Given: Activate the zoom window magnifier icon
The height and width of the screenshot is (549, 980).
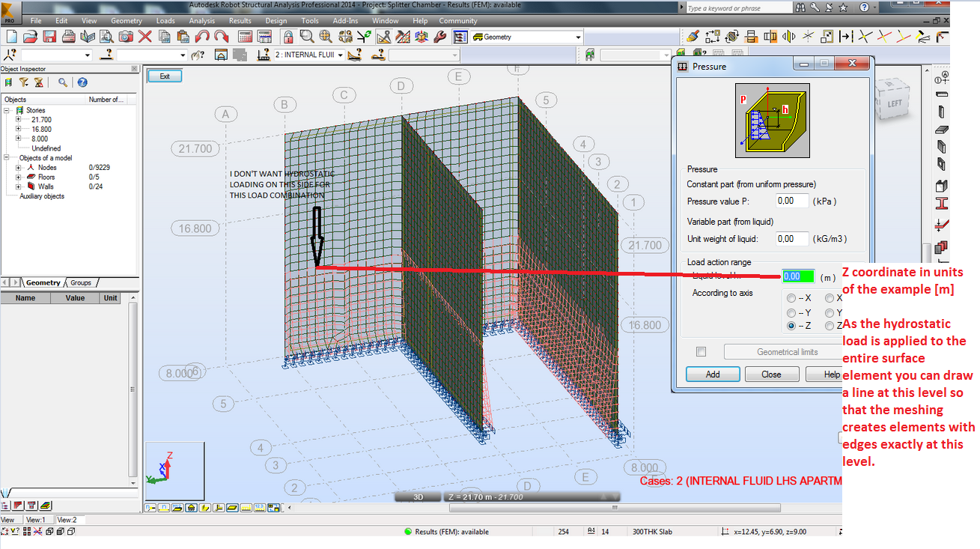Looking at the screenshot, I should [307, 37].
